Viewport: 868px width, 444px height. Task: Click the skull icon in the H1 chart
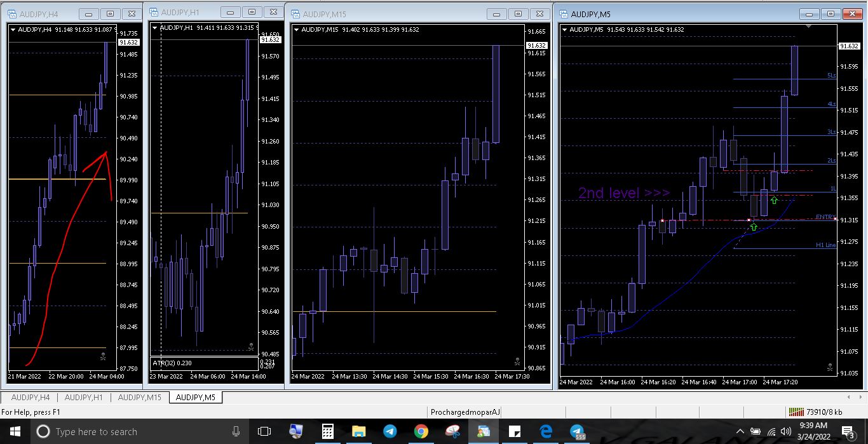coord(250,347)
